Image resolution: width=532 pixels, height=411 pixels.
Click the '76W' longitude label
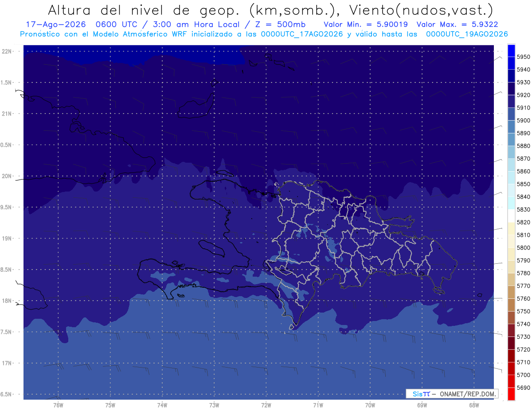pos(58,405)
